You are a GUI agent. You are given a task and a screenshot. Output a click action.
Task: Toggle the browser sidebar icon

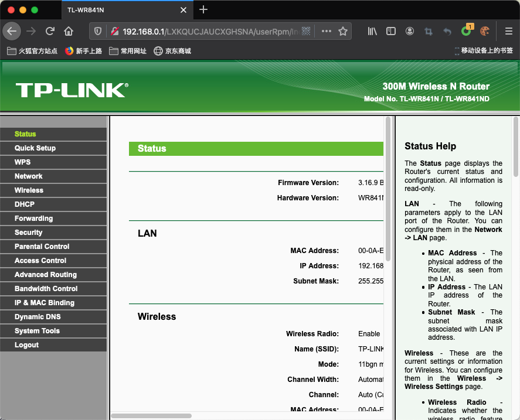[x=391, y=31]
